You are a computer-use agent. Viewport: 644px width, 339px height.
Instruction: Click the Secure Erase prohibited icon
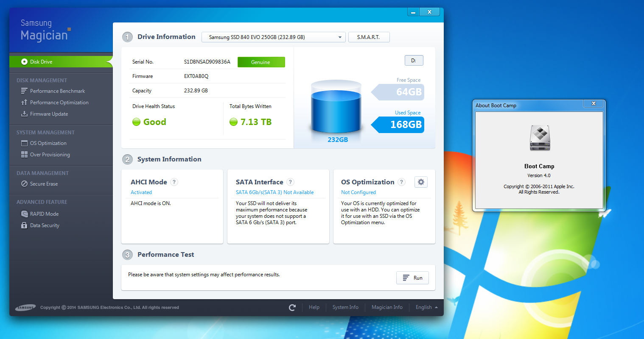pyautogui.click(x=24, y=184)
